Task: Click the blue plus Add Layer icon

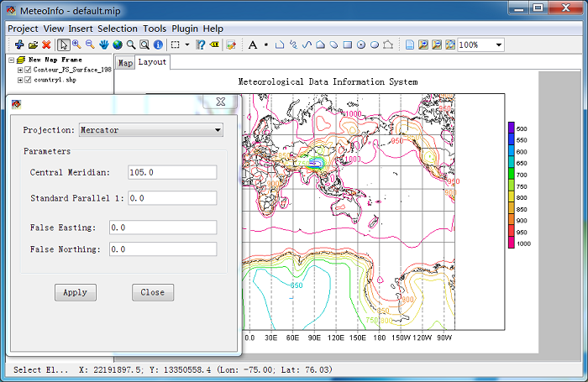Action: click(19, 44)
